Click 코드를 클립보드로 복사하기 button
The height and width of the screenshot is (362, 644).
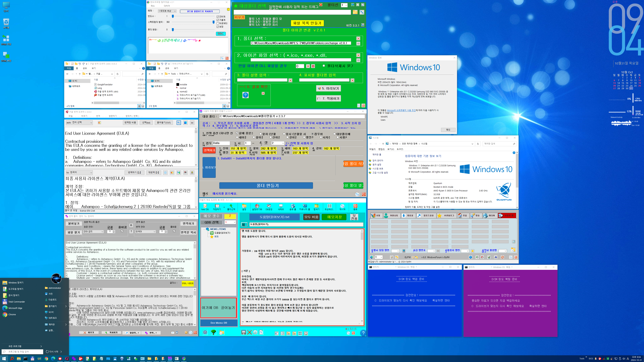click(x=200, y=11)
